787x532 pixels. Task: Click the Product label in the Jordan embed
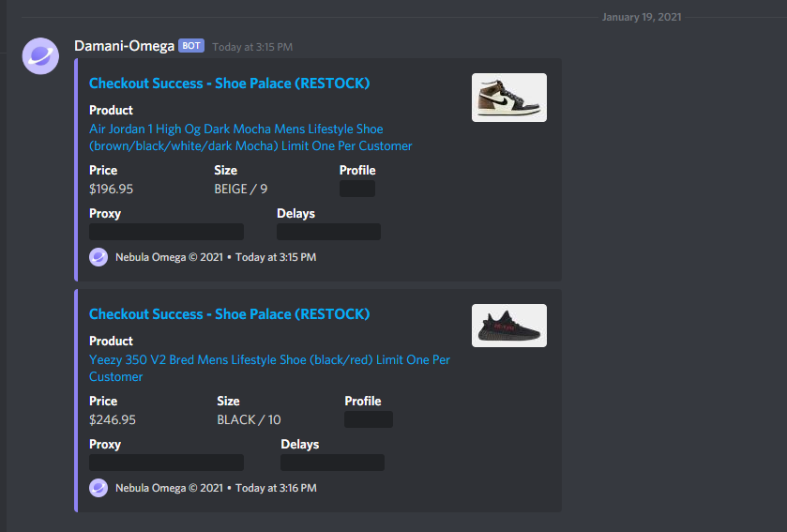pyautogui.click(x=111, y=110)
